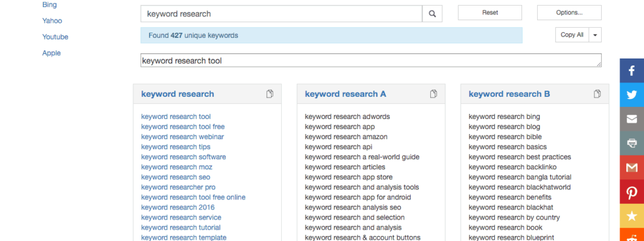Viewport: 644px width, 241px height.
Task: Select 'keyword research basics' entry
Action: pos(508,147)
